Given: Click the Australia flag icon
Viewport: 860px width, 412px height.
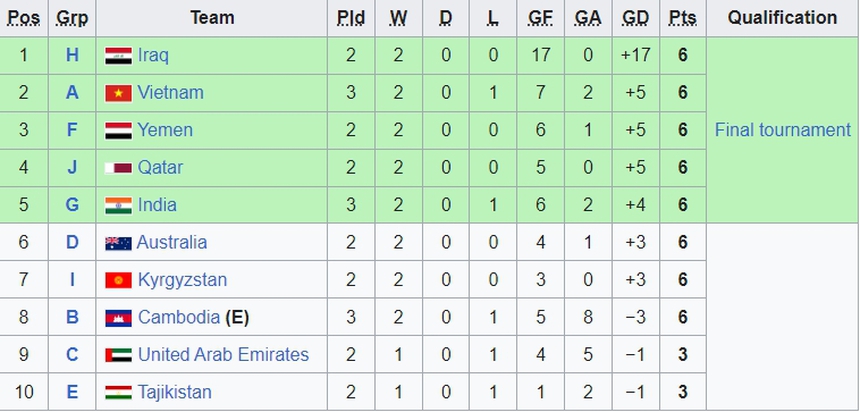Looking at the screenshot, I should (118, 243).
